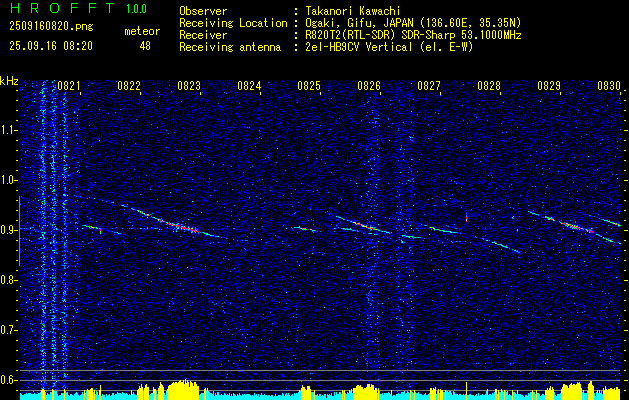Select the antenna text 2el-HB9CV Vertical
This screenshot has width=629, height=400.
357,47
